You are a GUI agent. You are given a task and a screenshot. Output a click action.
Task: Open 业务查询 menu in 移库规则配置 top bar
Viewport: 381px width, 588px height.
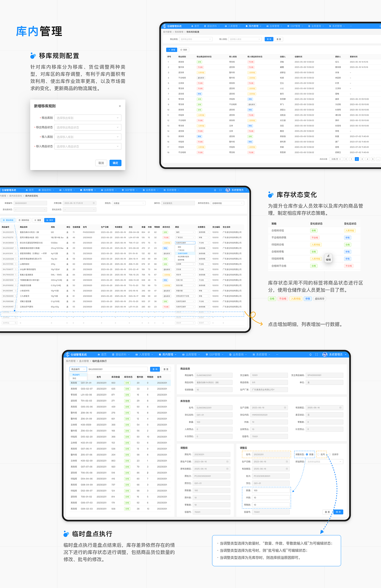click(x=316, y=26)
